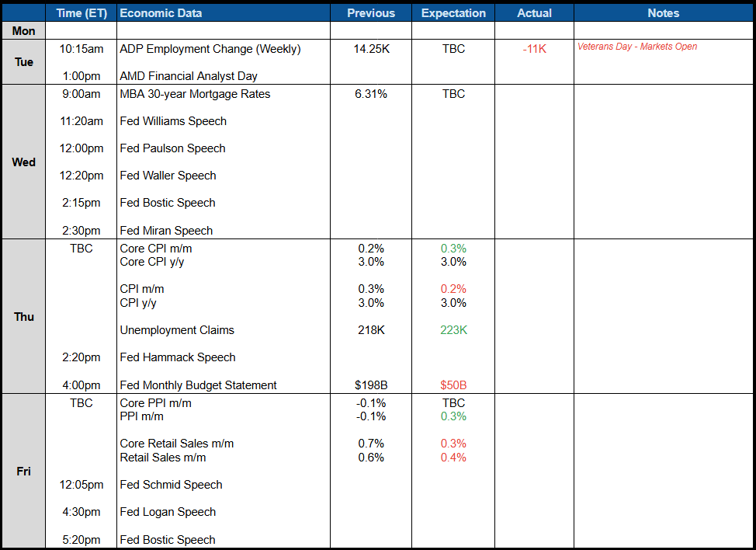Click 'CPI y/y' entry
The width and height of the screenshot is (756, 550).
click(138, 303)
